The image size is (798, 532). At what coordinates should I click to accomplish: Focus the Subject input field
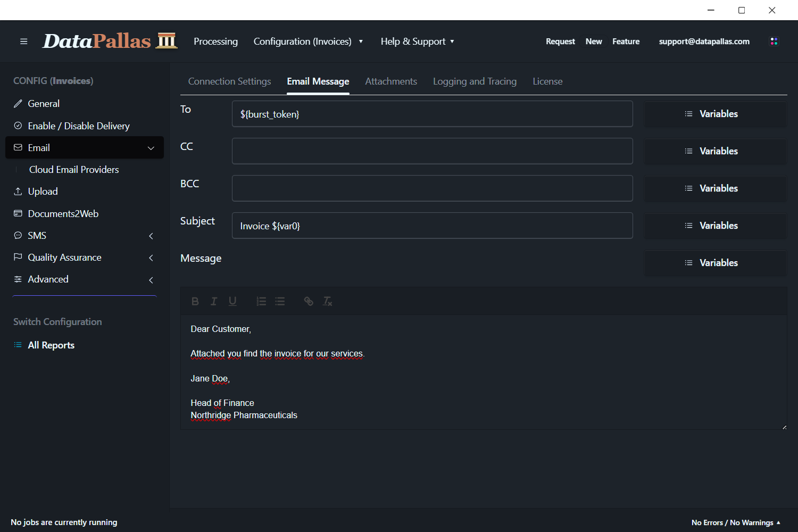[432, 226]
